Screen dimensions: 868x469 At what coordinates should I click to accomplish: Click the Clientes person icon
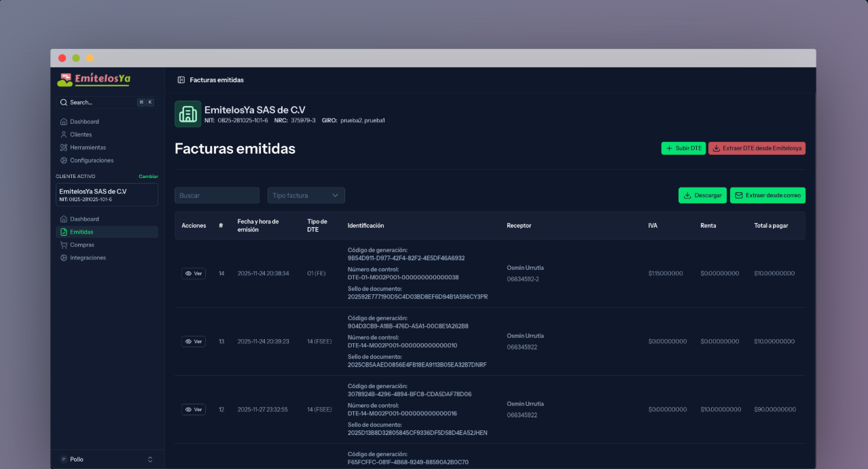(64, 135)
